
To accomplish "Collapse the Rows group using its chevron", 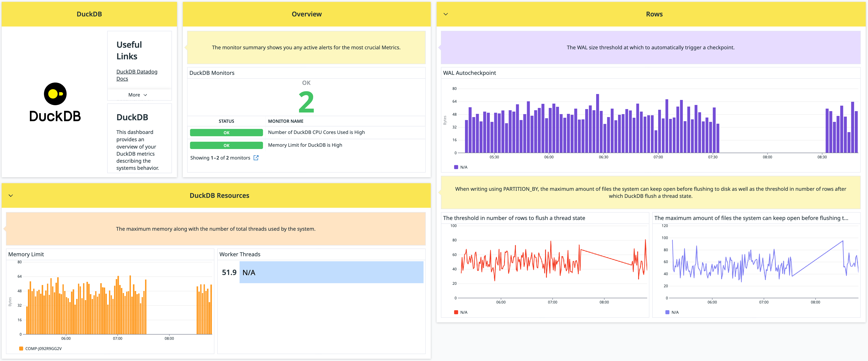I will (x=445, y=14).
